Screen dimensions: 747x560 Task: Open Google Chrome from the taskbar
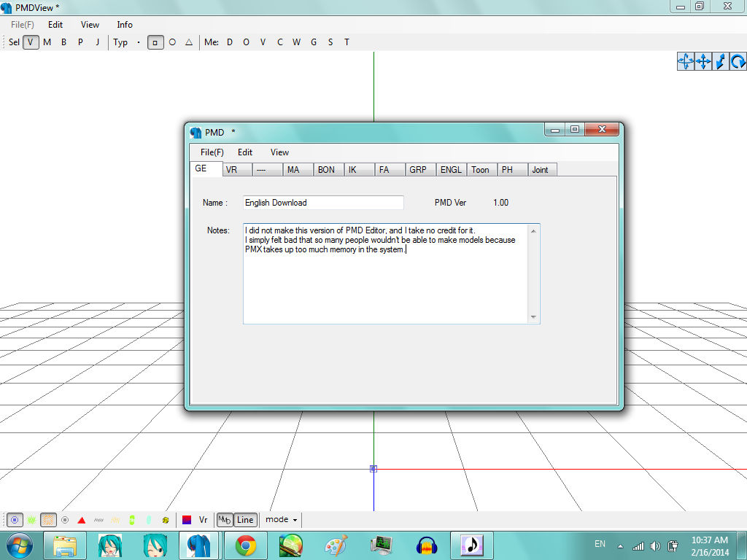pyautogui.click(x=245, y=545)
